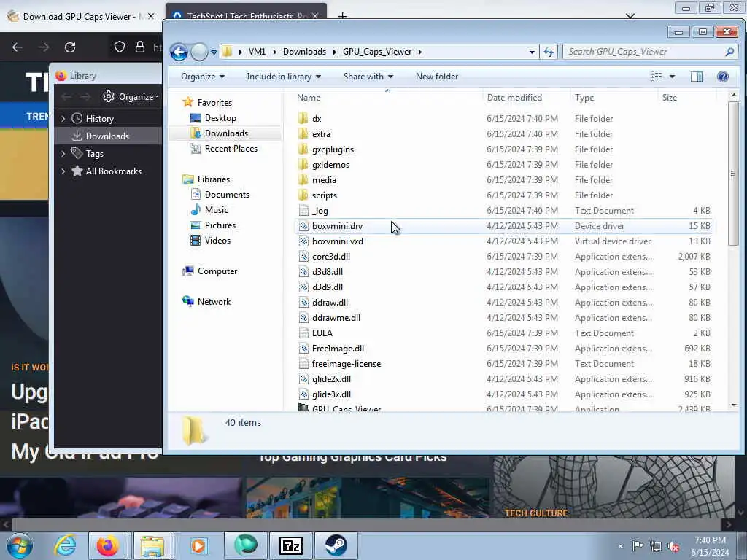
Task: Switch to the Download GPU Caps Viewer tab
Action: pyautogui.click(x=79, y=17)
